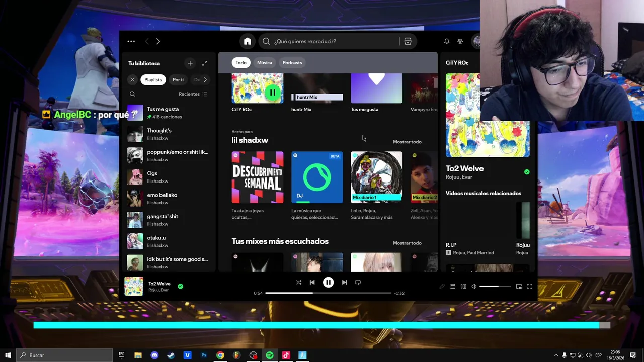
Task: Go to Spotify Home via house icon
Action: [247, 41]
